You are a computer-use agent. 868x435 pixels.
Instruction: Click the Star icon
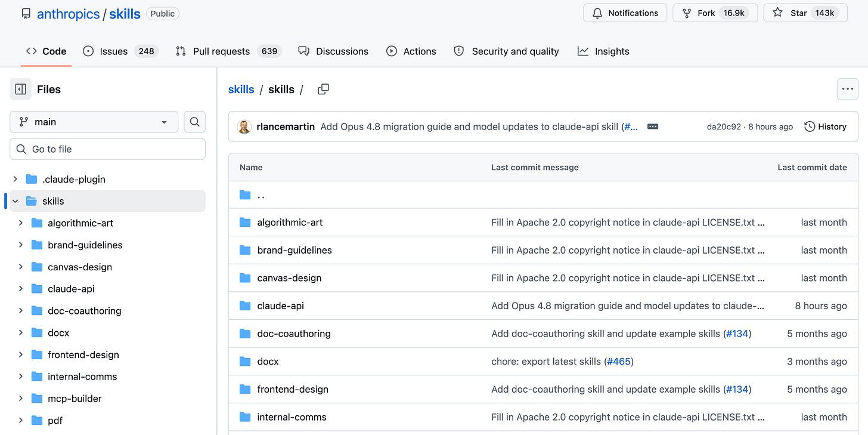tap(777, 13)
